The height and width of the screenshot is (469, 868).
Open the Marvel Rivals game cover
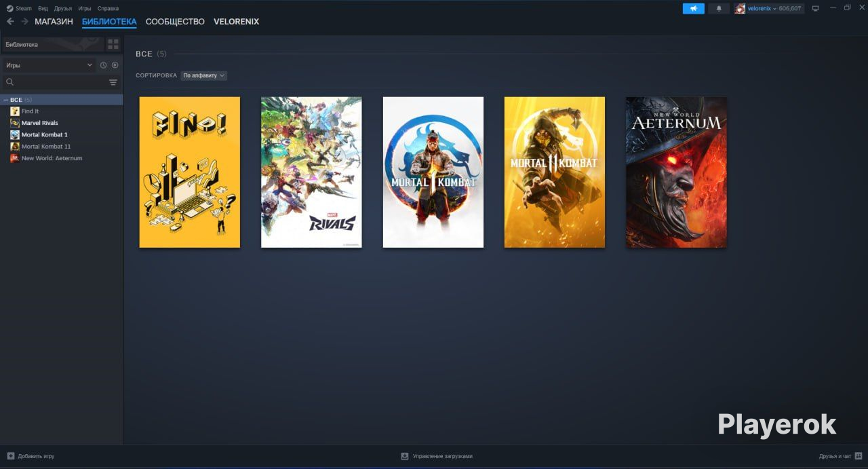(311, 172)
